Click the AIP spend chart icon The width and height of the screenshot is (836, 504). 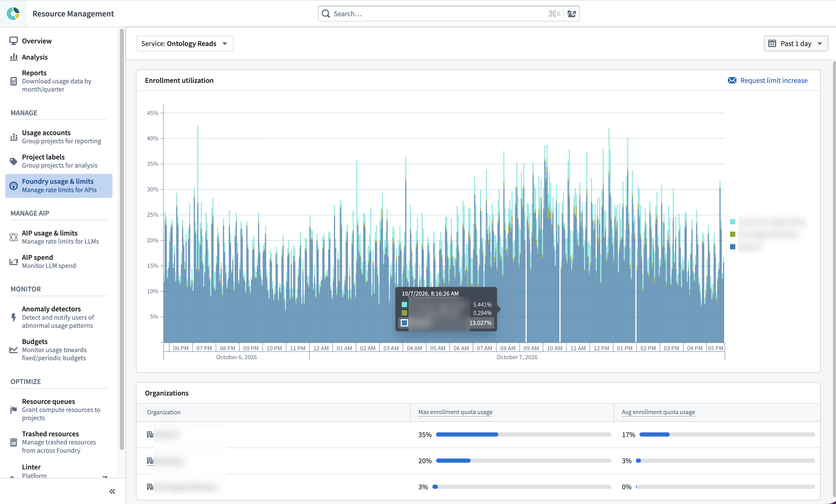pyautogui.click(x=14, y=261)
